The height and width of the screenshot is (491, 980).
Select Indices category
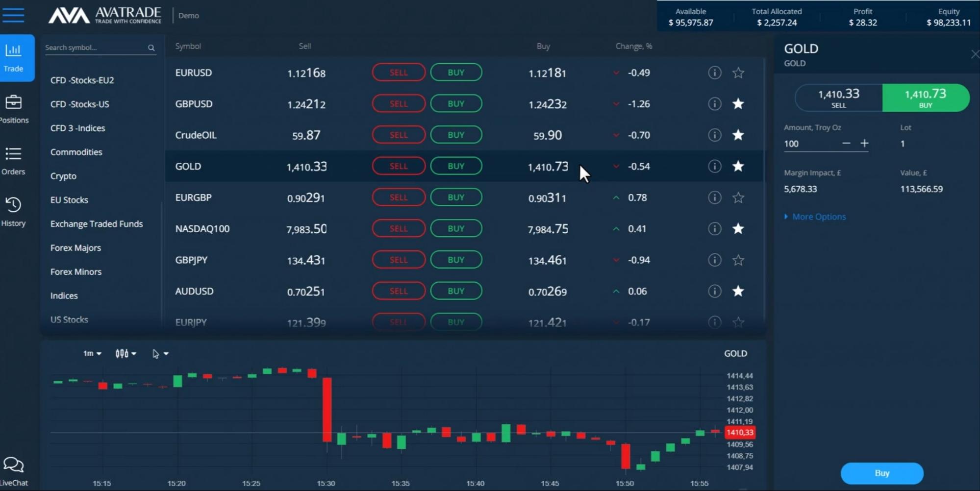[x=64, y=295]
